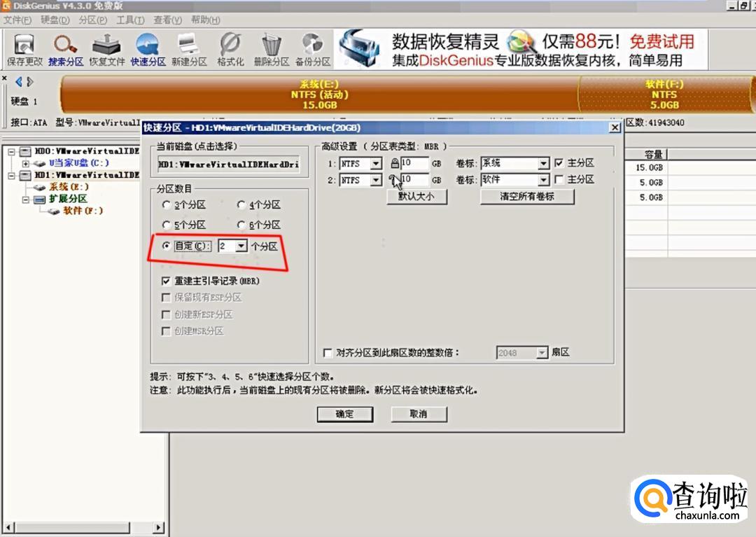Click the data recovery ad banner
The image size is (756, 537).
click(521, 50)
